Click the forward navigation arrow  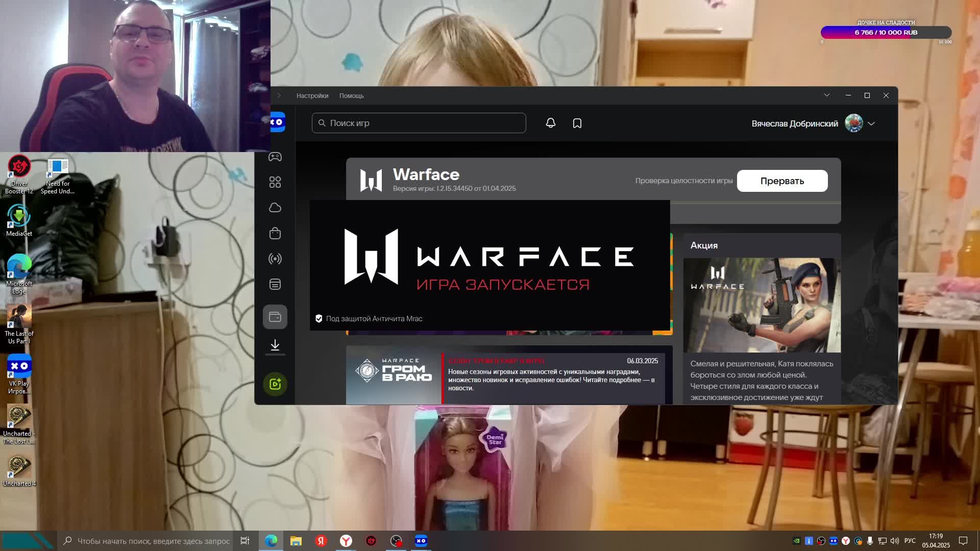coord(279,95)
